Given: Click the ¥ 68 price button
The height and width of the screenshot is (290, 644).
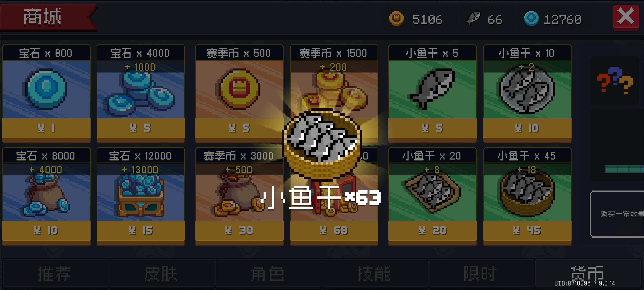Looking at the screenshot, I should pyautogui.click(x=334, y=231).
